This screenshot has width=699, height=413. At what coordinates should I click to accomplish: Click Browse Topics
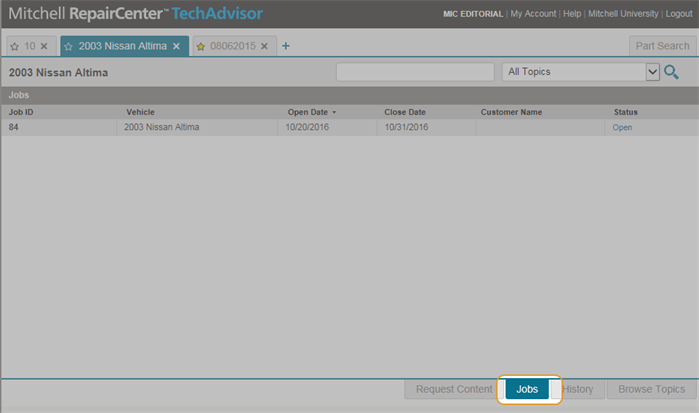651,389
